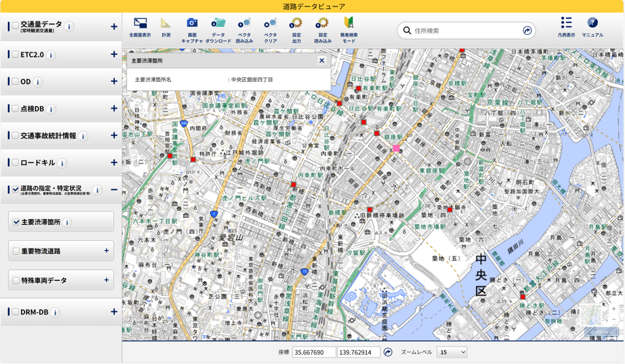Viewport: 625px width, 364px height.
Task: Open the data download (データダウンロード) tool
Action: coord(218,24)
